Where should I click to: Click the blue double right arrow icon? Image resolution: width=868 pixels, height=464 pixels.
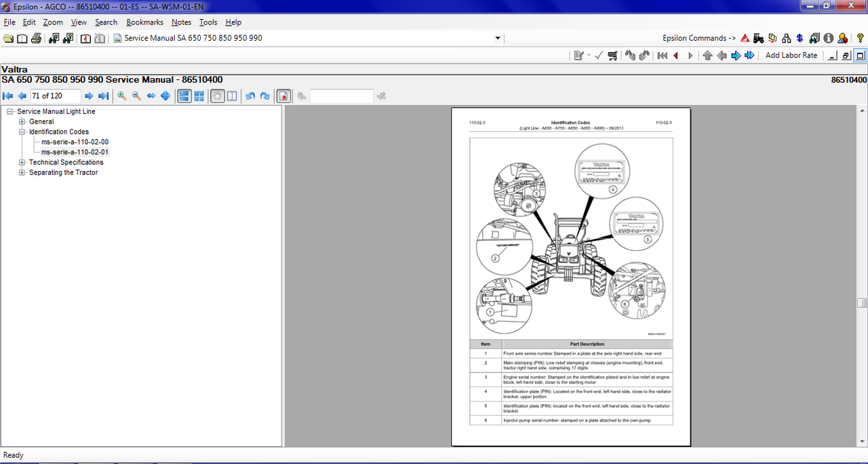click(x=749, y=56)
